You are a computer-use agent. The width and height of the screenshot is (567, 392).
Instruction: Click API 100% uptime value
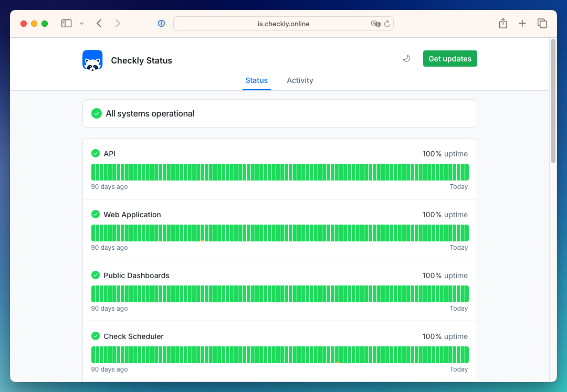[x=445, y=154]
